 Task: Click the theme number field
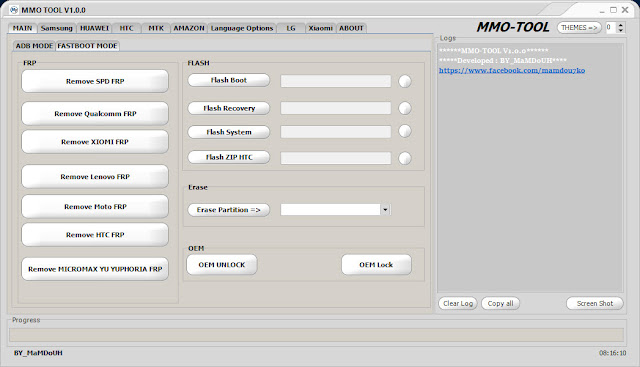point(611,27)
